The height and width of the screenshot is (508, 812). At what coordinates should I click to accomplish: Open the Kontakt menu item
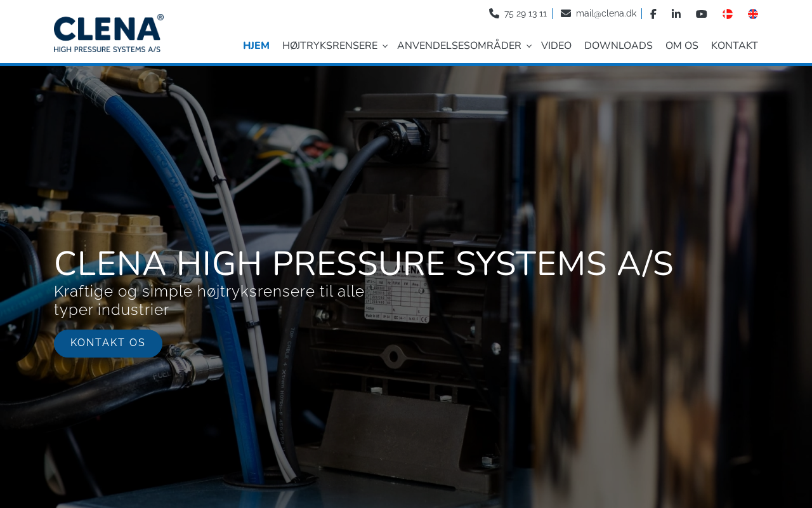[735, 46]
